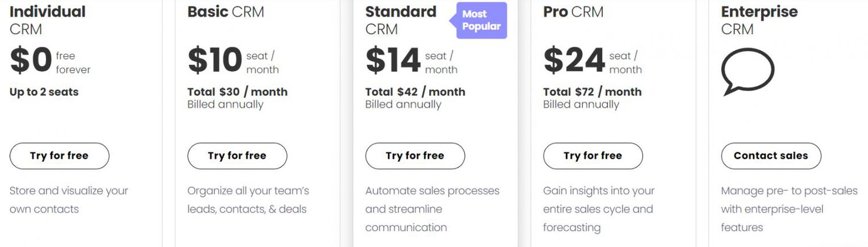Contact sales for Enterprise CRM
The height and width of the screenshot is (247, 868).
pos(771,156)
